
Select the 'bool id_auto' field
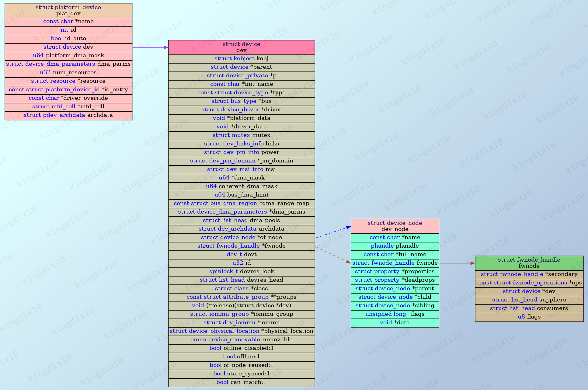coord(68,39)
